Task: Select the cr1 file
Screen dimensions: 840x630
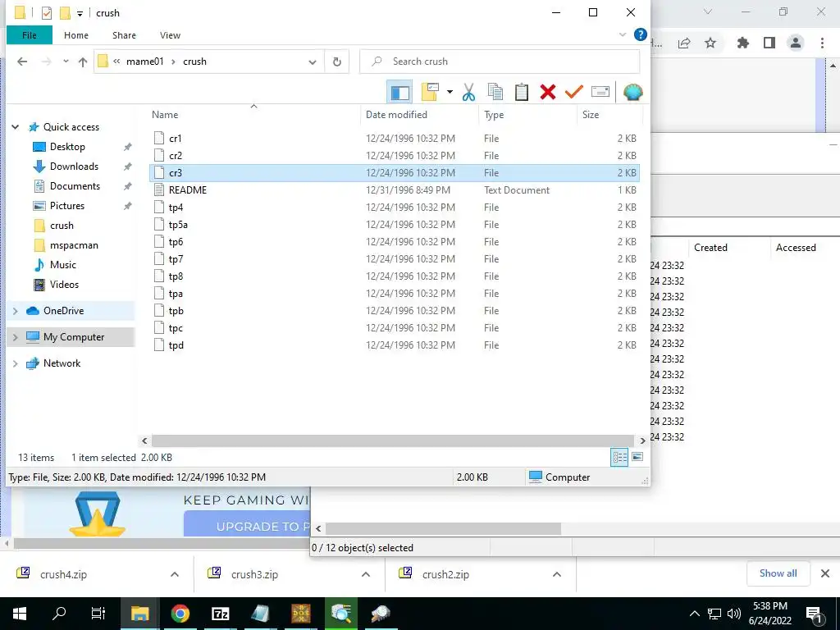Action: click(395, 138)
